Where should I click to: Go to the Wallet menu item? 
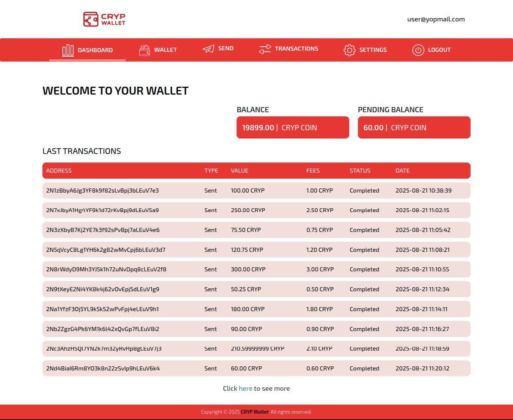[158, 50]
